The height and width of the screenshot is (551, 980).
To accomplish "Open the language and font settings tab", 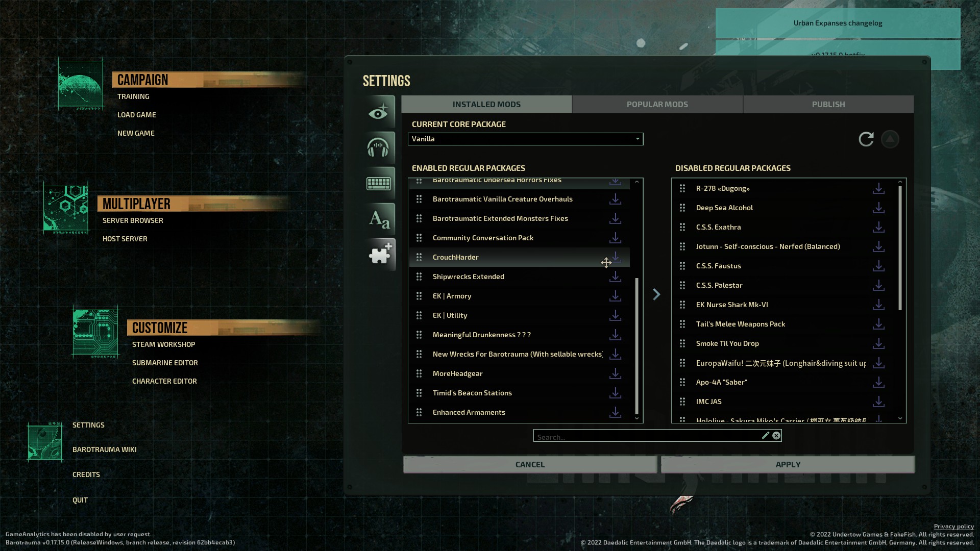I will point(379,219).
